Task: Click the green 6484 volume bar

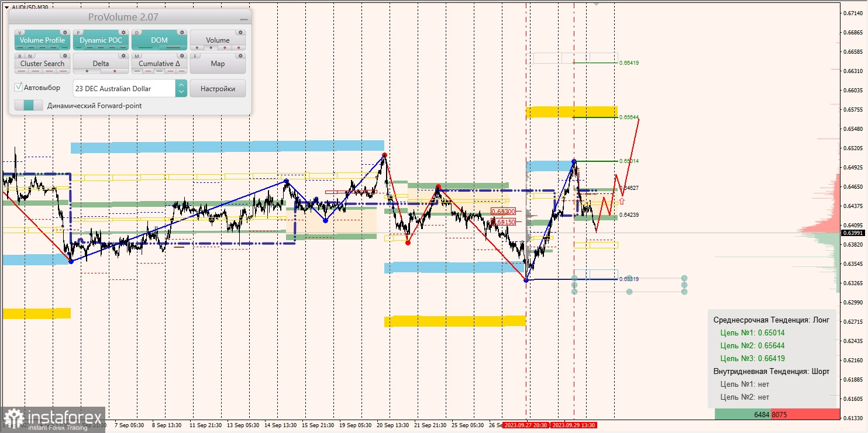Action: click(x=743, y=414)
